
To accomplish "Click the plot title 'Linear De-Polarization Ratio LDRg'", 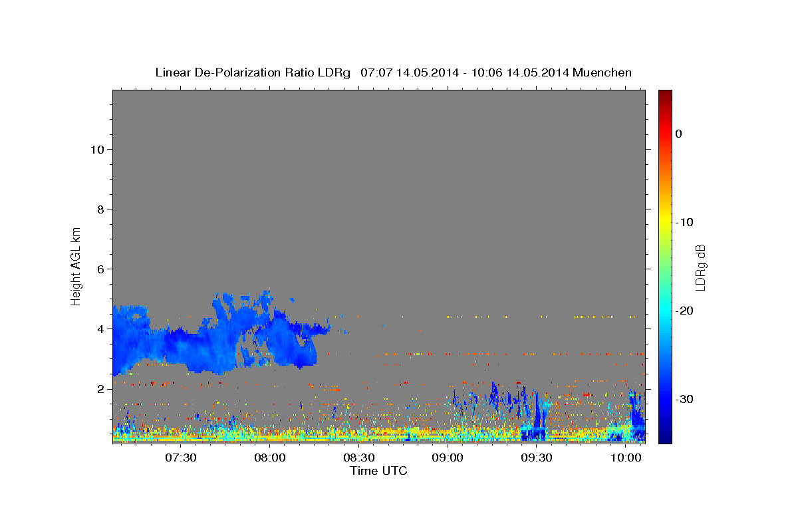I will (x=252, y=72).
